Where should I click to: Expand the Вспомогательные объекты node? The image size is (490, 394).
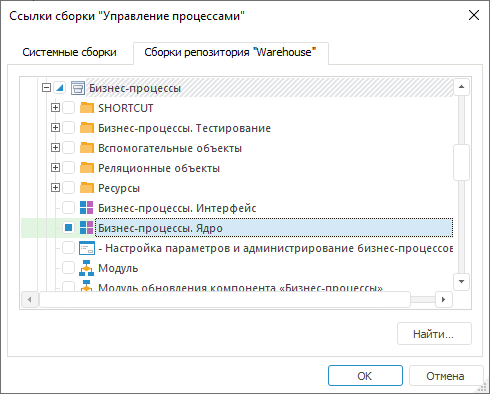55,148
